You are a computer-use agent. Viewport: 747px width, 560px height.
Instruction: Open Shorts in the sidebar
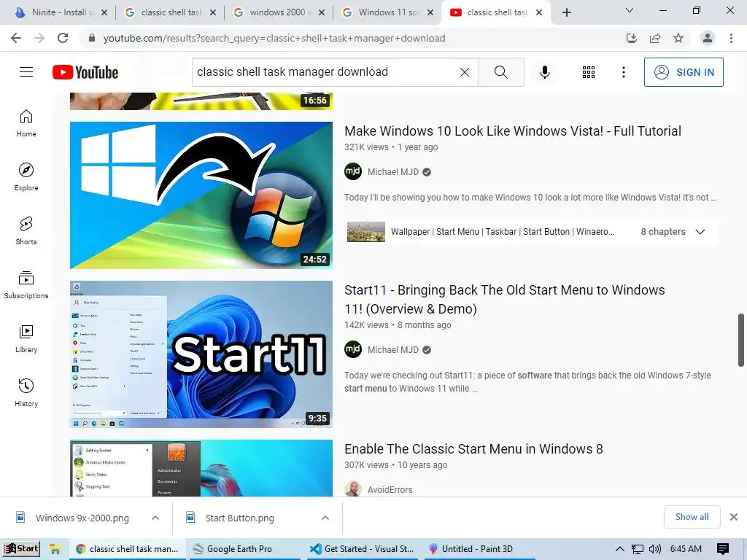tap(26, 231)
